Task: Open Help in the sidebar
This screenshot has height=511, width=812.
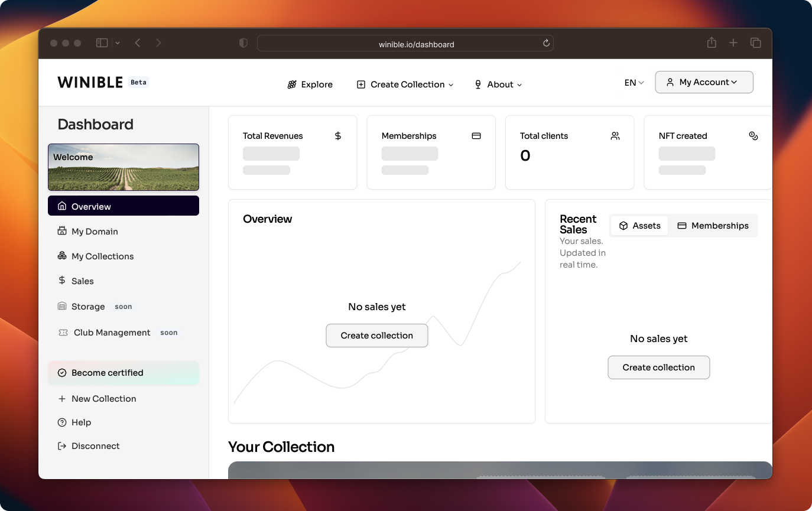Action: tap(74, 422)
